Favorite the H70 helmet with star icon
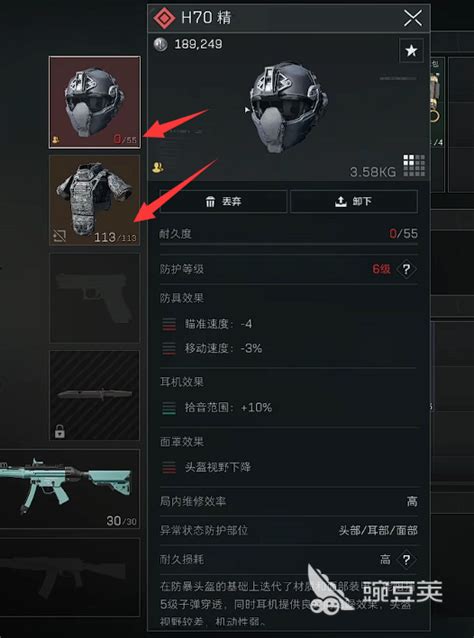This screenshot has height=638, width=474. click(x=411, y=50)
